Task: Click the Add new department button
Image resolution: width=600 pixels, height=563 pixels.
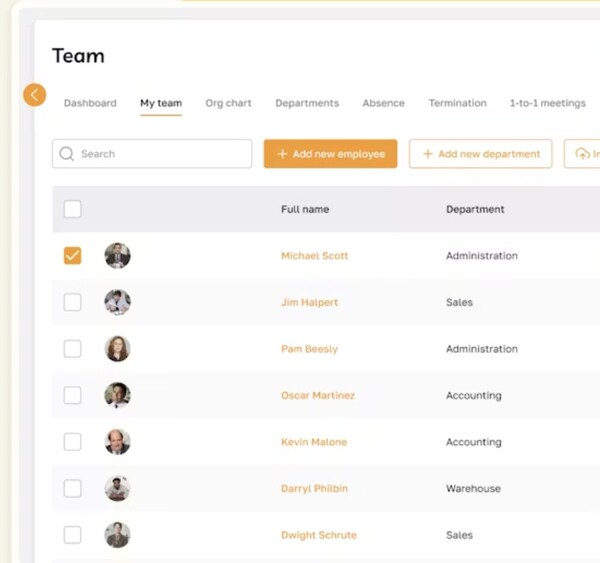Action: [x=480, y=154]
